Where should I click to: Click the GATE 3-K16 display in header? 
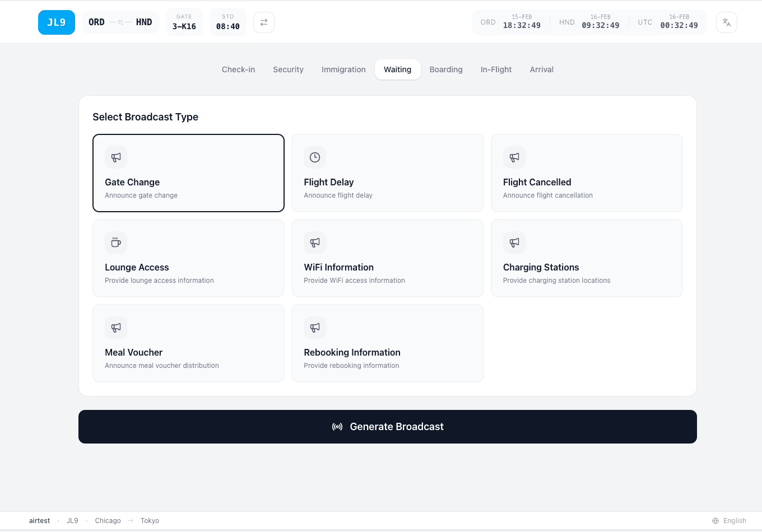click(184, 22)
